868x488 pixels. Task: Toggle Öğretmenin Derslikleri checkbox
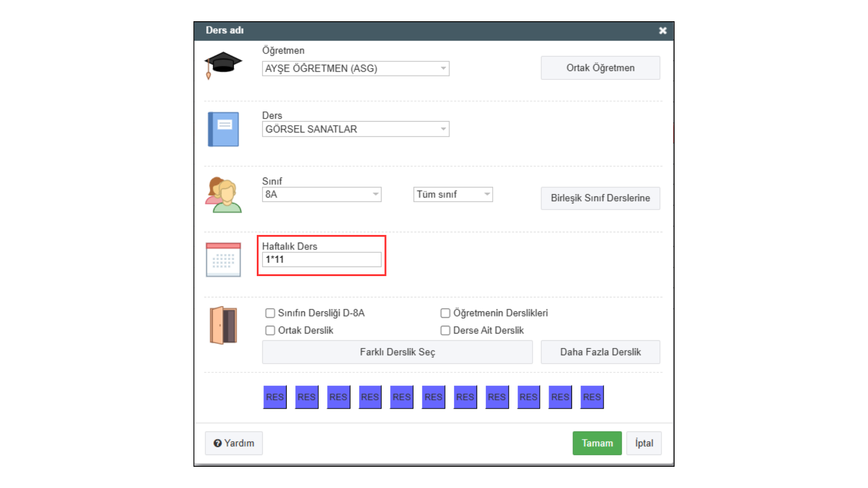(x=445, y=313)
